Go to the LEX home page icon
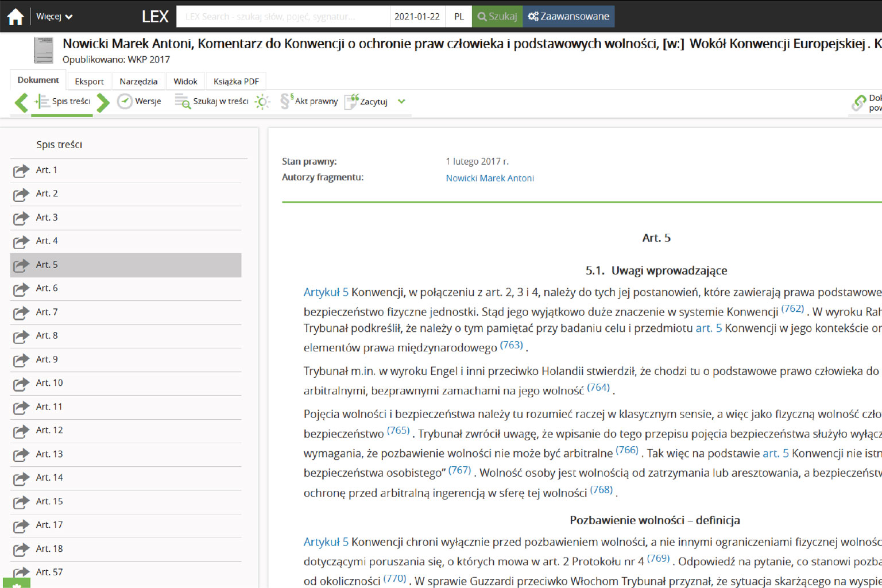Screen dimensions: 882x588 pos(16,17)
